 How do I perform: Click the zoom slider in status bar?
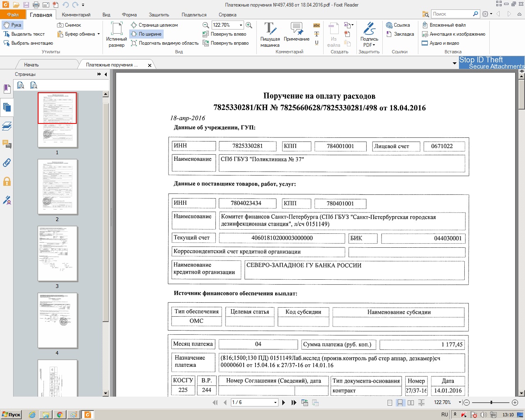coord(491,403)
